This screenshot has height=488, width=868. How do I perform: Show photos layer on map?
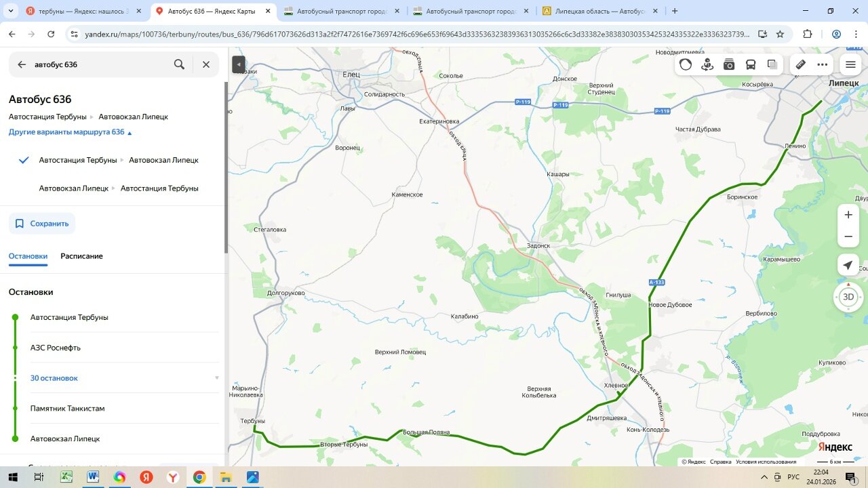(x=729, y=64)
